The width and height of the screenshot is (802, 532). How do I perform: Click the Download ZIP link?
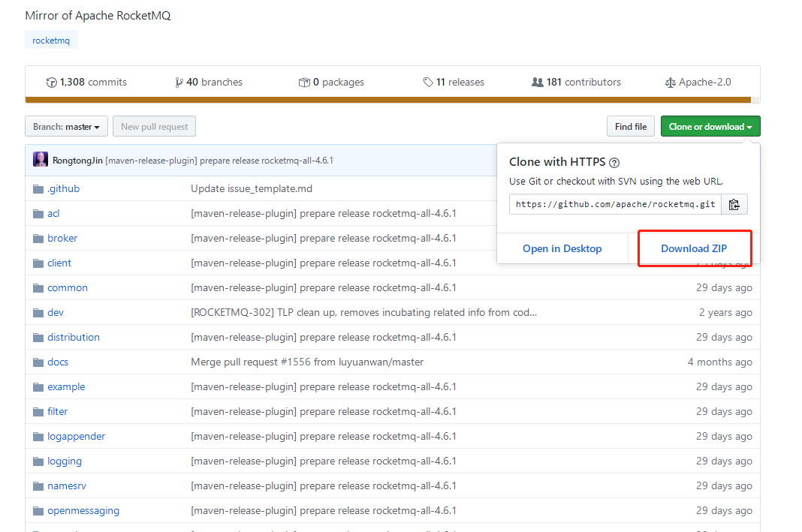point(694,248)
